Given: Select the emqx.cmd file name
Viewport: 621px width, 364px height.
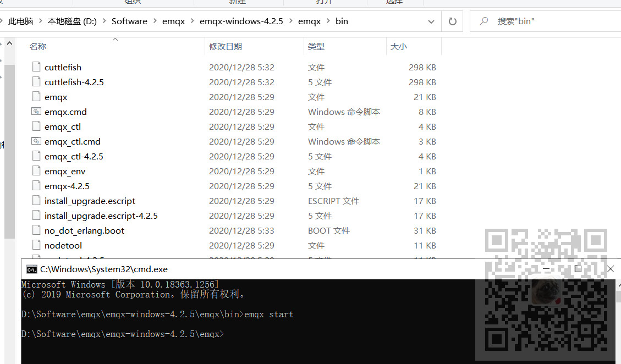Looking at the screenshot, I should (66, 112).
